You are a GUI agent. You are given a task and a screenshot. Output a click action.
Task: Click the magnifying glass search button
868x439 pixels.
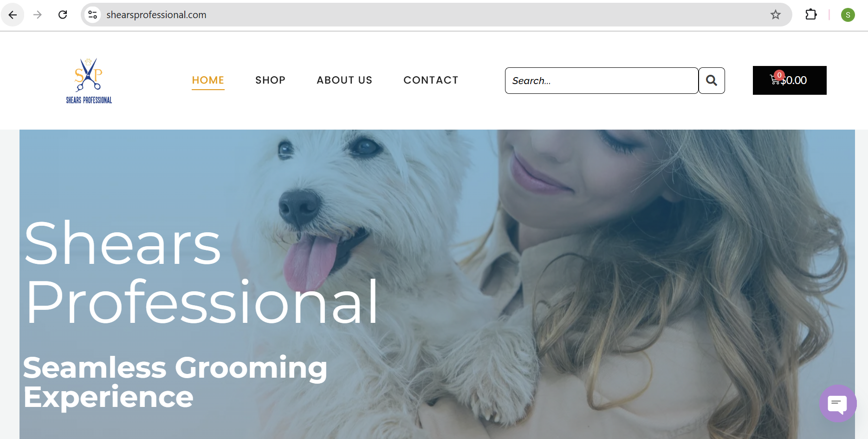[712, 80]
